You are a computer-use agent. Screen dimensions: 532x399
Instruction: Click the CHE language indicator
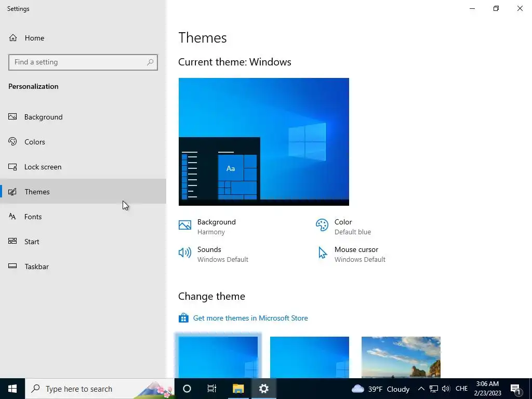click(x=461, y=389)
